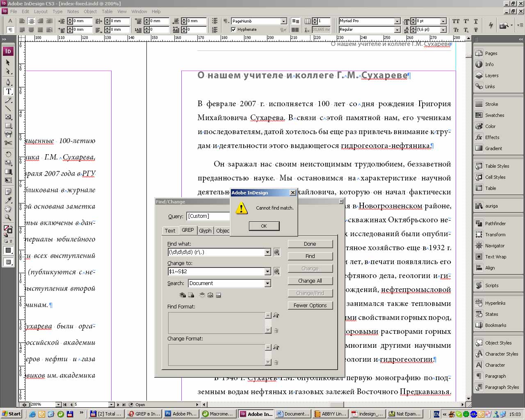The image size is (525, 420).
Task: Toggle Include Locked Stories search option
Action: click(x=191, y=295)
